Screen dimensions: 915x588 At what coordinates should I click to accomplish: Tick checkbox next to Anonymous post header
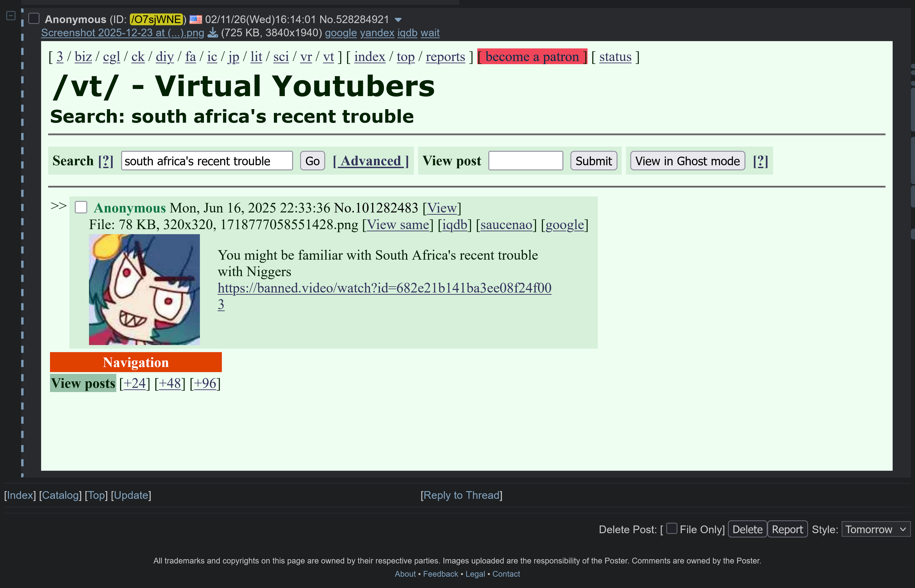coord(34,19)
